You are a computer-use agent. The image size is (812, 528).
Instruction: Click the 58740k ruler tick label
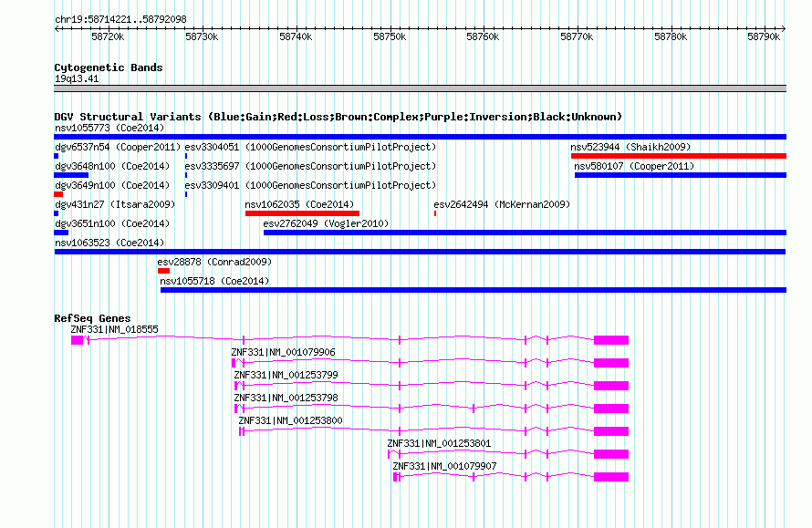(x=296, y=36)
